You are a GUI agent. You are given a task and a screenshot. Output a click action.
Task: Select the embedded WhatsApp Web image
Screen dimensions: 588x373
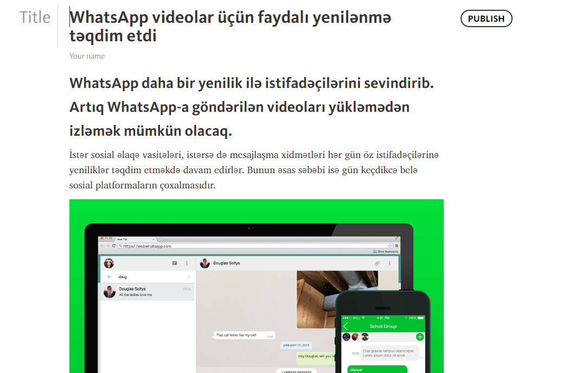[257, 286]
